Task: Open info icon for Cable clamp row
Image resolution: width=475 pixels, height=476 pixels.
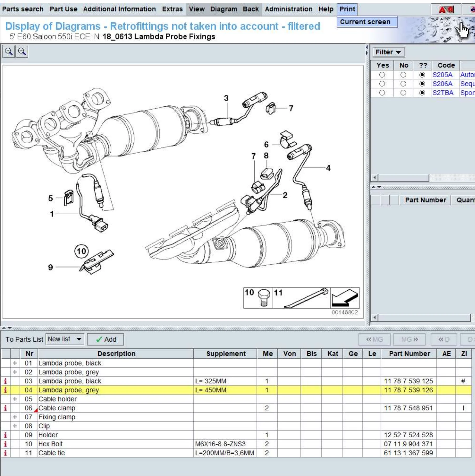Action: 5,408
